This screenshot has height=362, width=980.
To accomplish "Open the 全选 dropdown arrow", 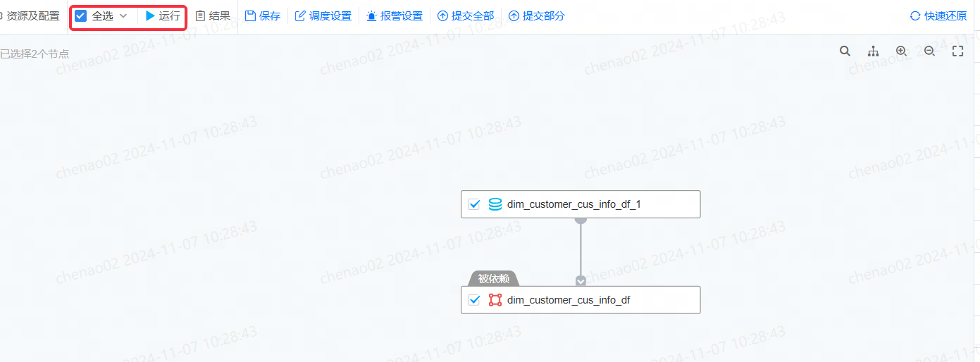I will pyautogui.click(x=123, y=16).
